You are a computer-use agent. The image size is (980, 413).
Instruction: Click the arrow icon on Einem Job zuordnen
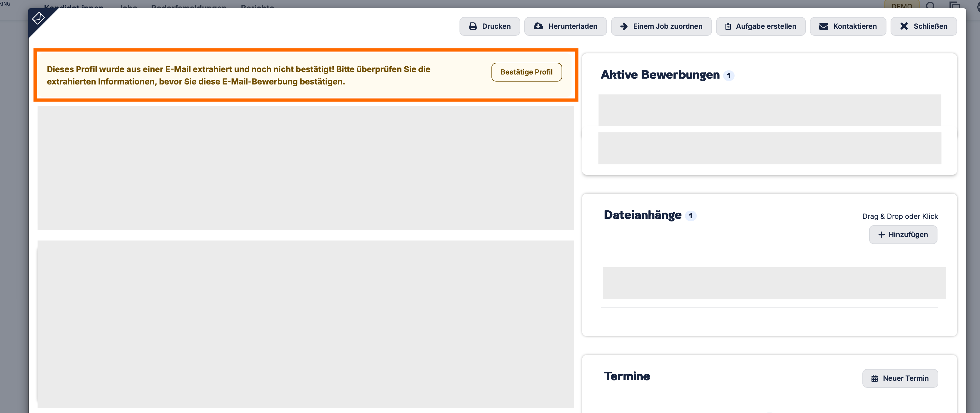623,26
